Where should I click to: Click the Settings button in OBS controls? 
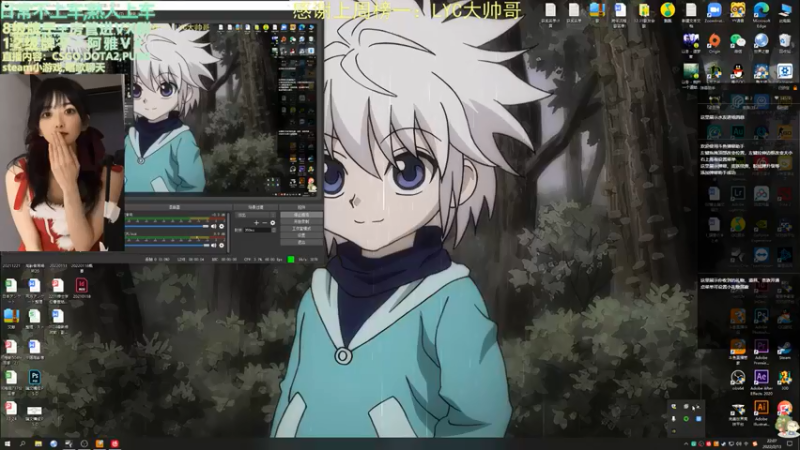click(x=301, y=235)
